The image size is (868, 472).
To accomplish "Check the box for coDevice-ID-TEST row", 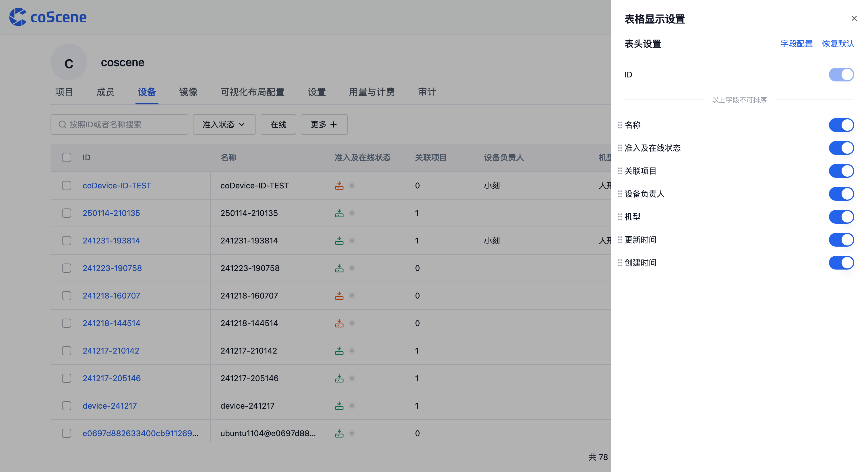I will (66, 186).
